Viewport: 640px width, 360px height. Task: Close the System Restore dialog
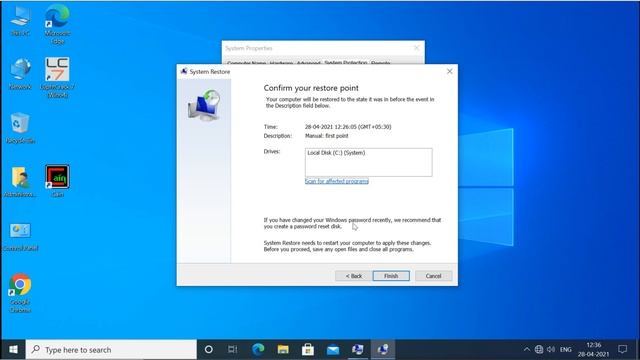point(449,71)
